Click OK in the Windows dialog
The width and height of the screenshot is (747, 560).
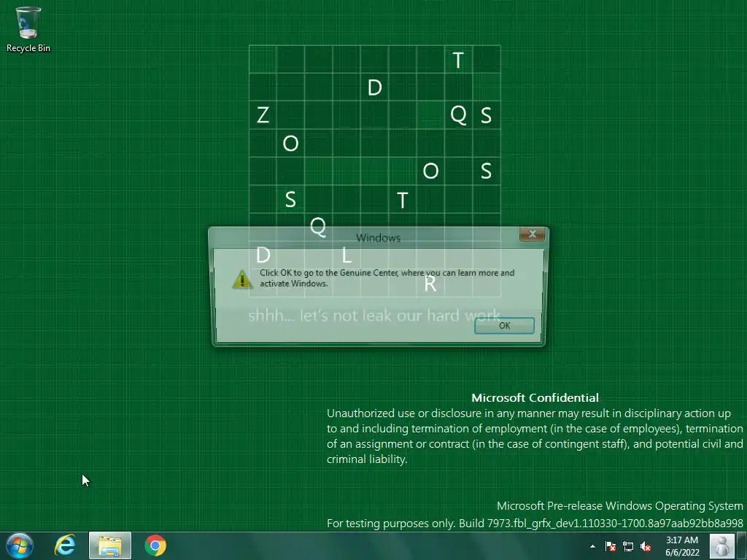504,326
